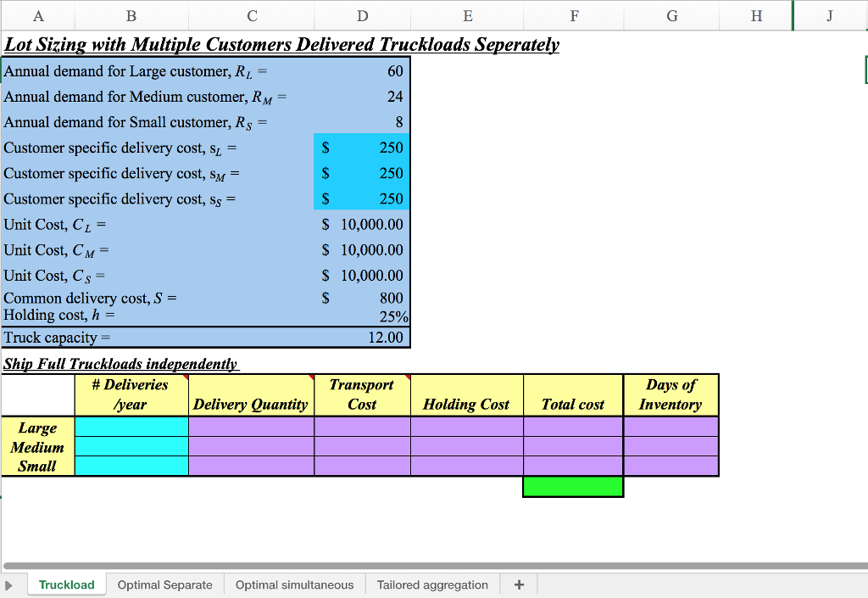The height and width of the screenshot is (598, 868).
Task: Click the delivery cost sL value cell
Action: click(x=362, y=148)
